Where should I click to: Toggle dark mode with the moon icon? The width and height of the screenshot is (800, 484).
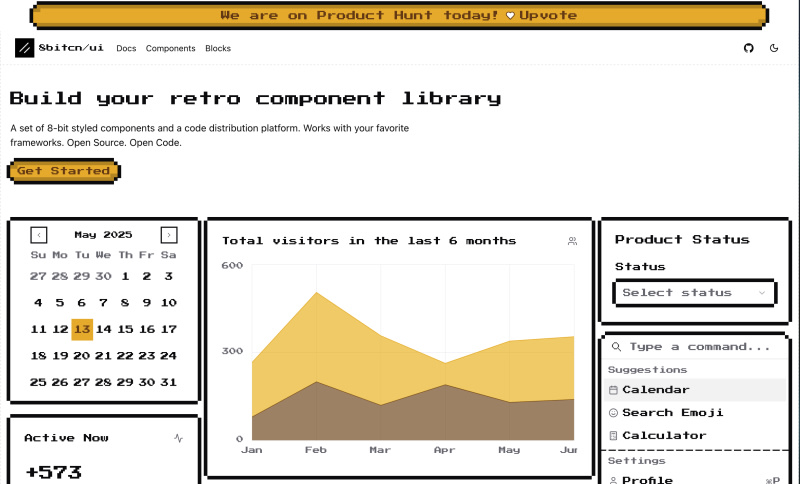774,48
